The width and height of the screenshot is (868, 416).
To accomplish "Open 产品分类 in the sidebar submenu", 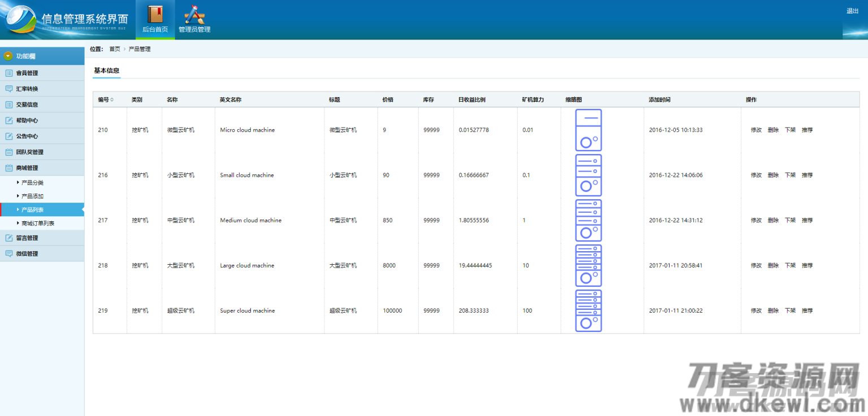I will (32, 183).
